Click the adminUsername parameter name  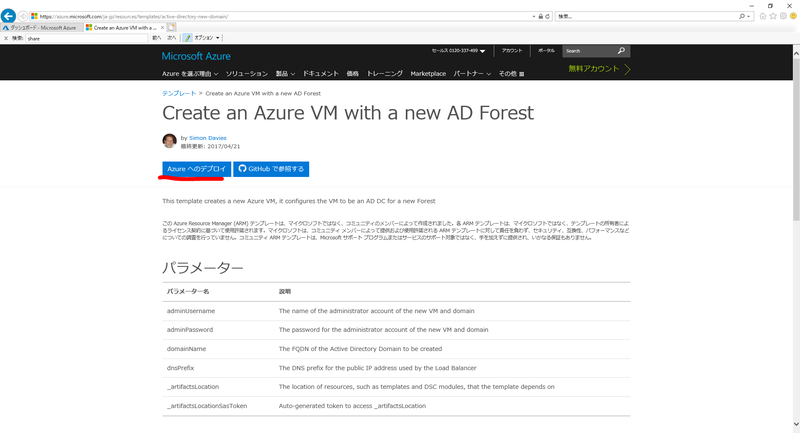[191, 311]
